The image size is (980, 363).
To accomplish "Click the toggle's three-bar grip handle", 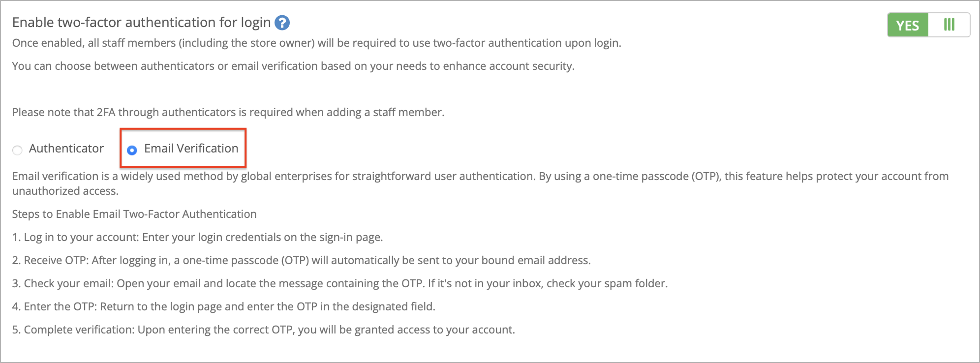I will [949, 25].
